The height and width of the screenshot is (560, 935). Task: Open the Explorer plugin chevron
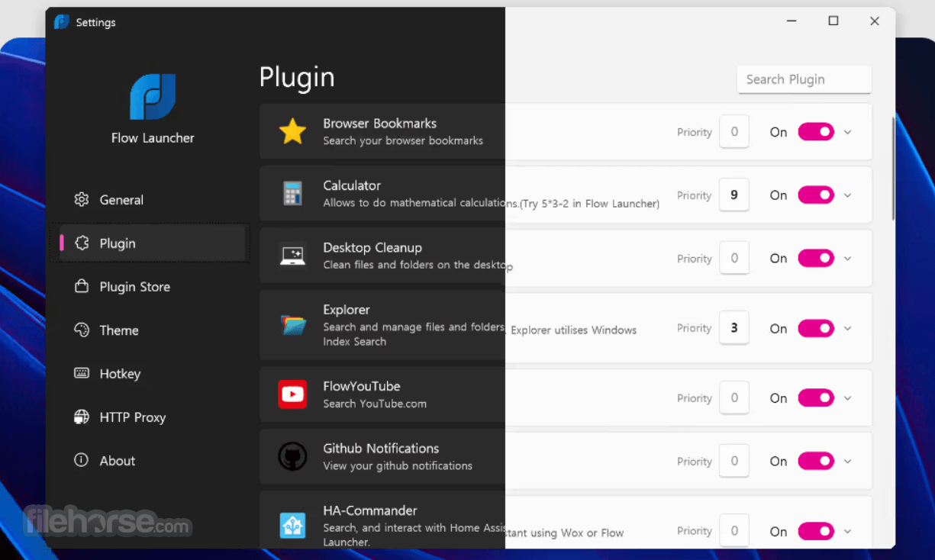(x=847, y=329)
